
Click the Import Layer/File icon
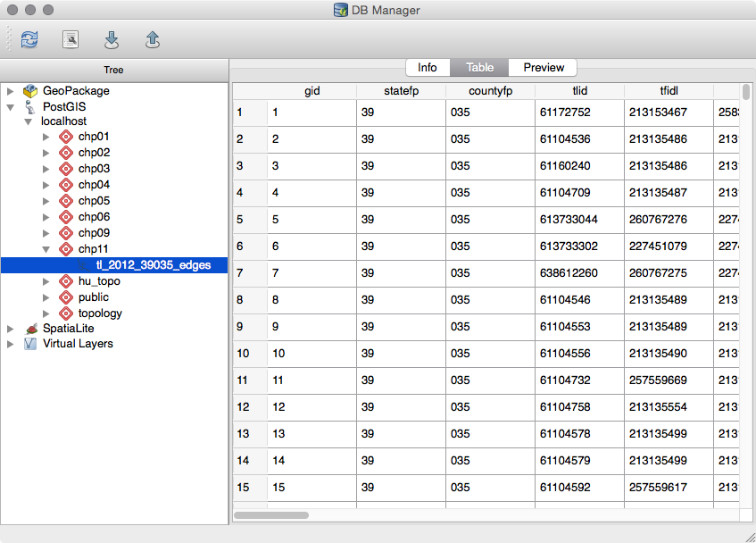point(112,39)
